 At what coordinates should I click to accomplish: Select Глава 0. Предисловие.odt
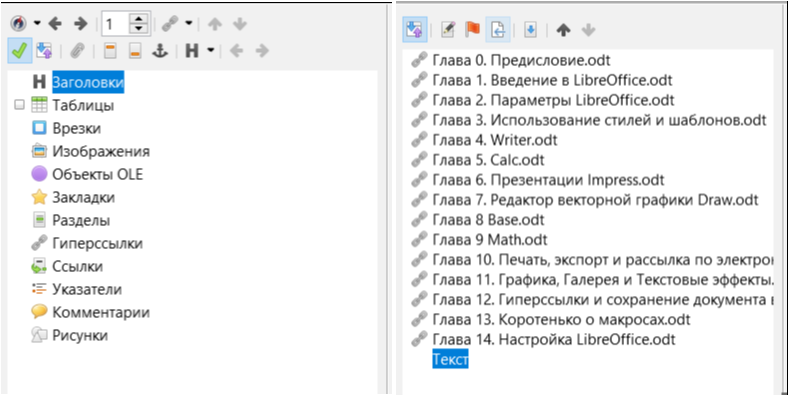pos(521,60)
